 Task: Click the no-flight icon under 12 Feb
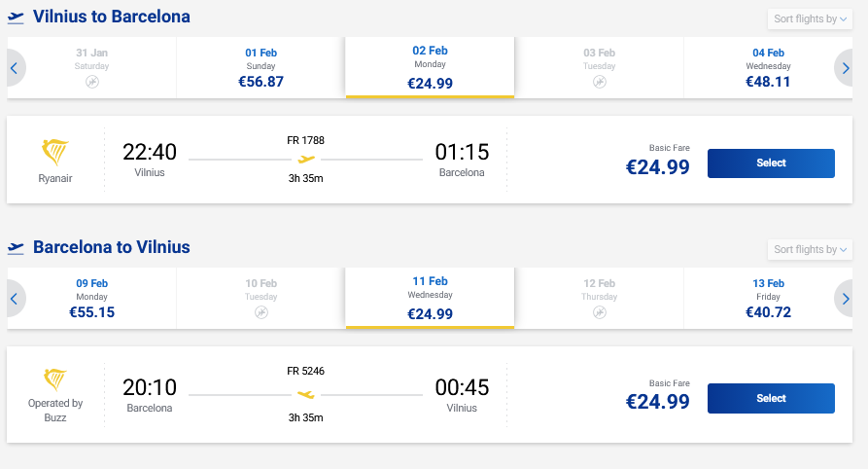[600, 312]
